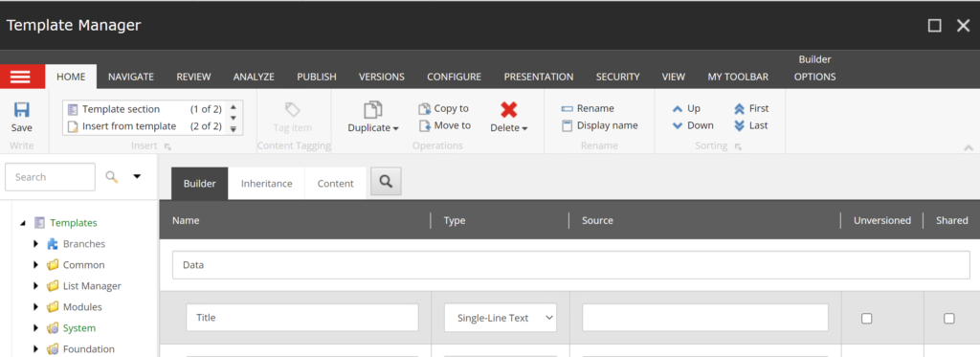Expand the Modules tree node

[36, 307]
